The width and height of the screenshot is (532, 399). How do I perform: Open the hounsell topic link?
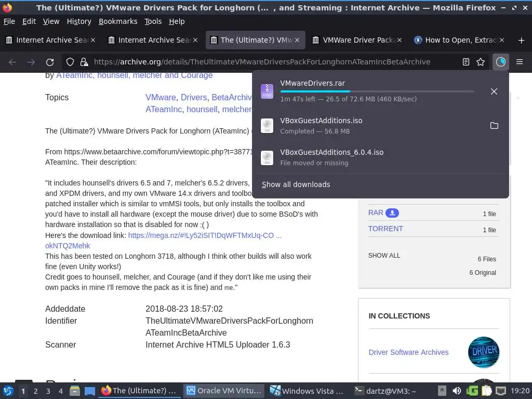[202, 109]
